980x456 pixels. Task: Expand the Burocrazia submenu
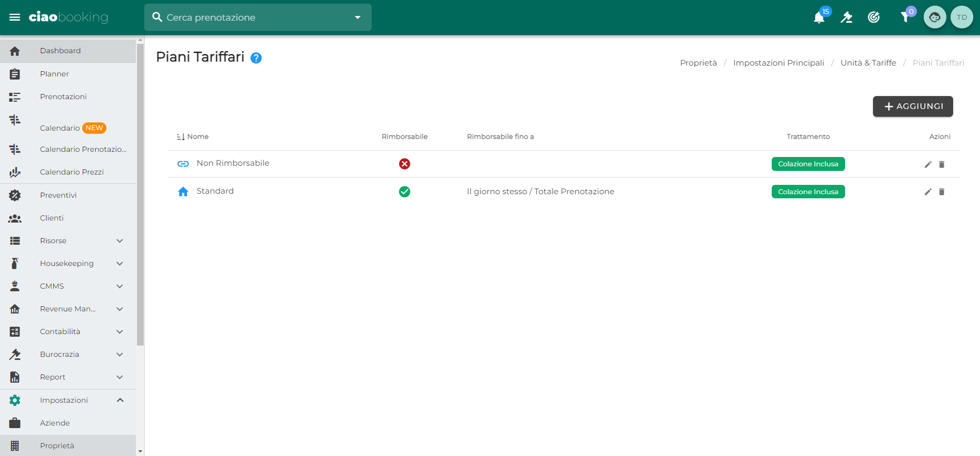tap(120, 354)
